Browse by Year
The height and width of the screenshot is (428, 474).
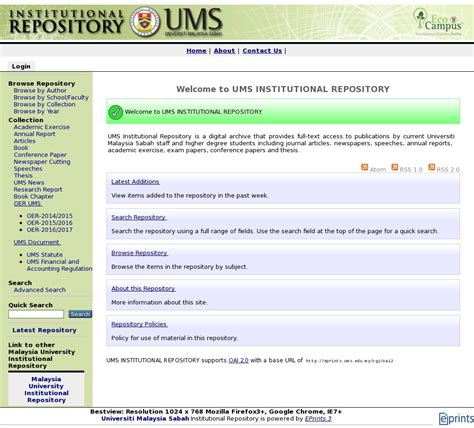tap(36, 111)
